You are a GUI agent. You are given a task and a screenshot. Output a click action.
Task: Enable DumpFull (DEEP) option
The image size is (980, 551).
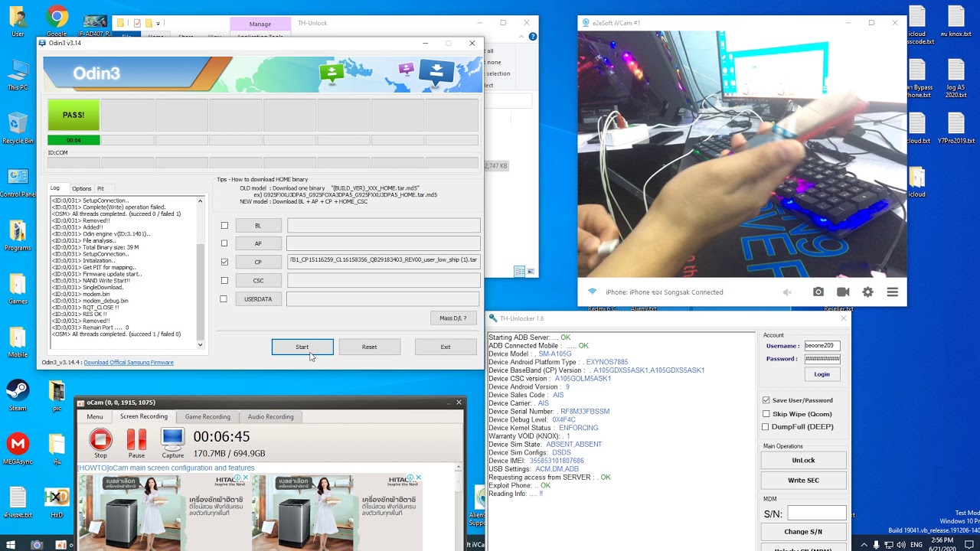point(766,427)
